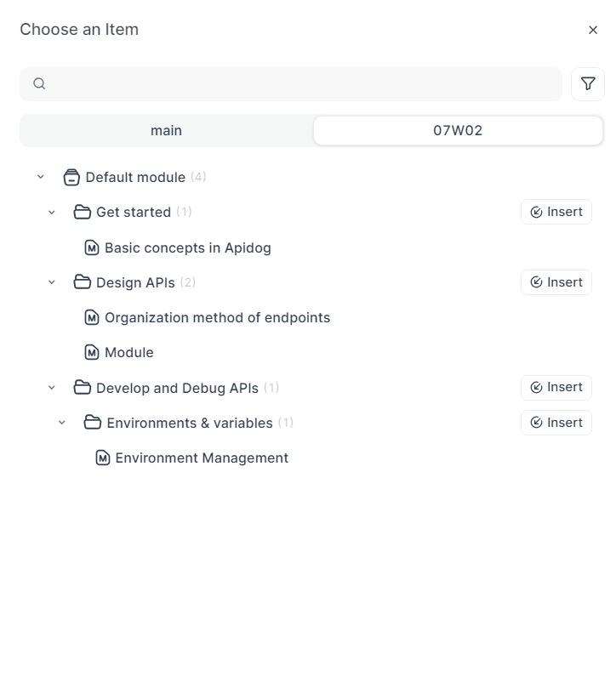Collapse the Get started folder
Screen dimensions: 616x688
(52, 213)
